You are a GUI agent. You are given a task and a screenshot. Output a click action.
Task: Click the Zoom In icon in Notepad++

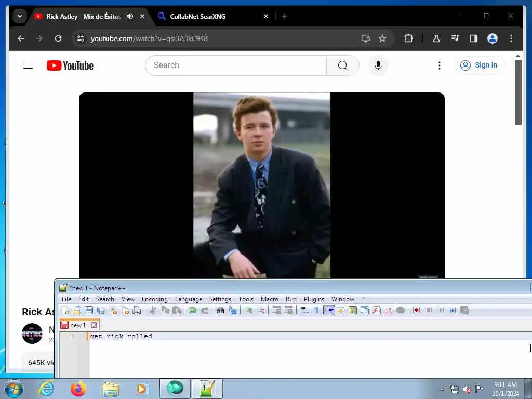pyautogui.click(x=249, y=310)
